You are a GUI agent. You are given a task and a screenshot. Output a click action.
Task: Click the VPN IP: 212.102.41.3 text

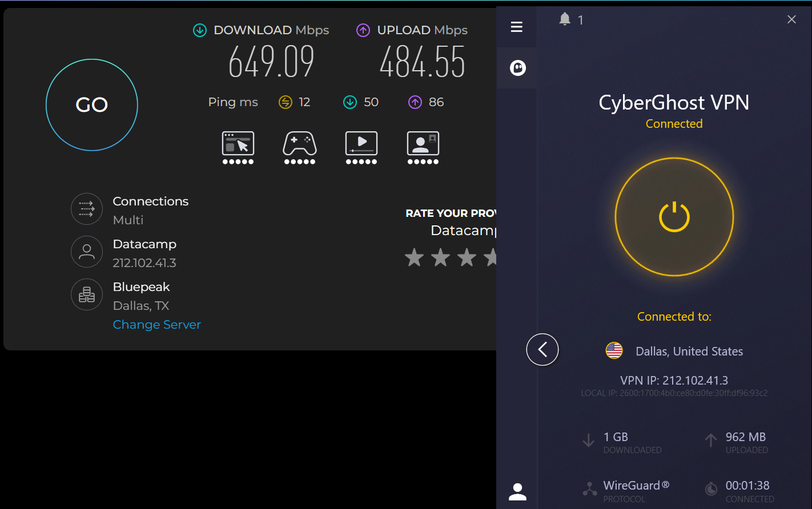674,381
